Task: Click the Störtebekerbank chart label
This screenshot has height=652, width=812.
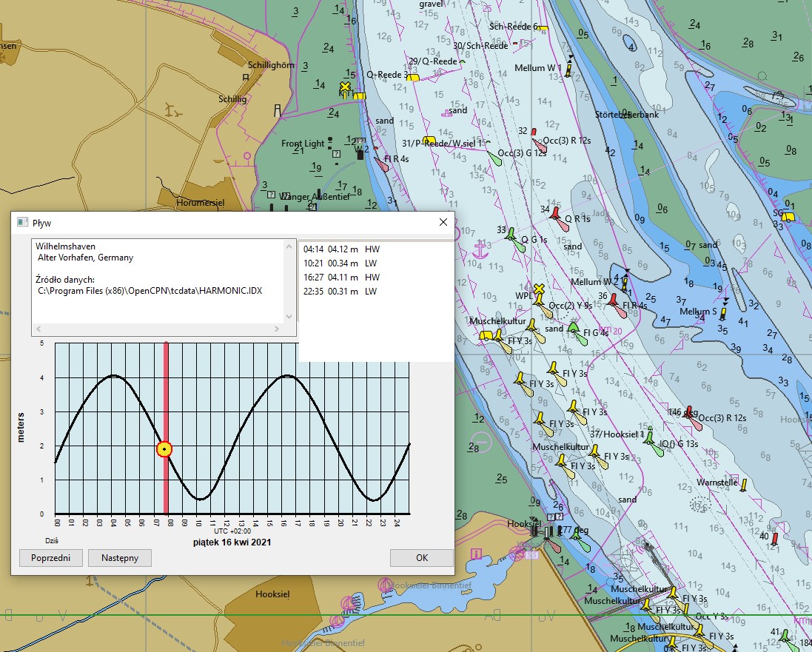Action: click(627, 115)
